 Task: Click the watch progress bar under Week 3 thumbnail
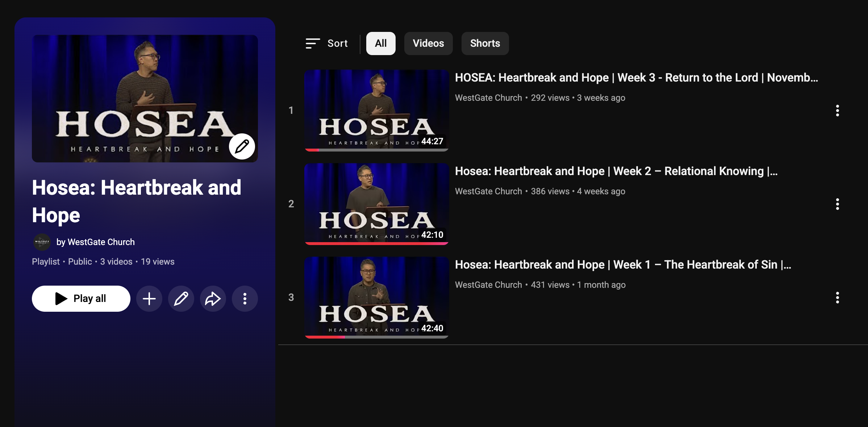(x=377, y=150)
